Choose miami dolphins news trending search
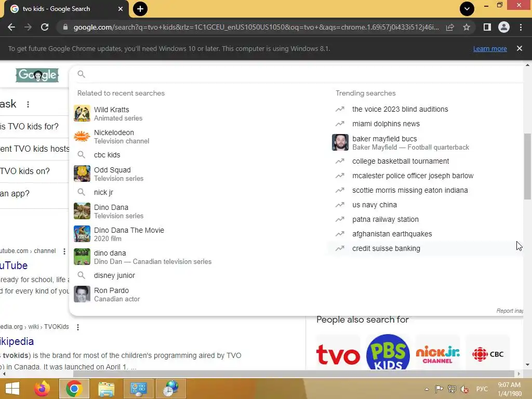Viewport: 532px width, 399px height. 425,124
